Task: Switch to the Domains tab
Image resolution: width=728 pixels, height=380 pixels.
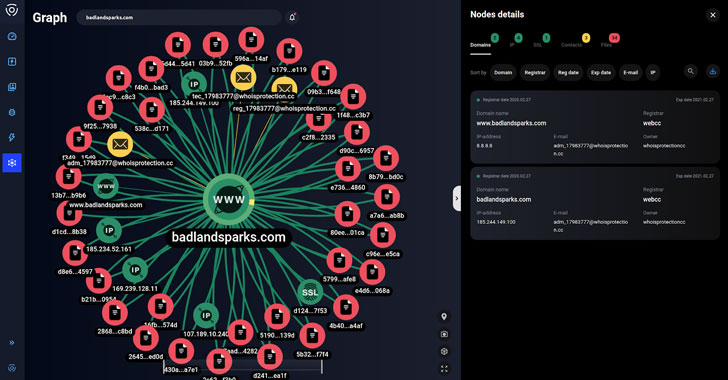Action: 481,45
